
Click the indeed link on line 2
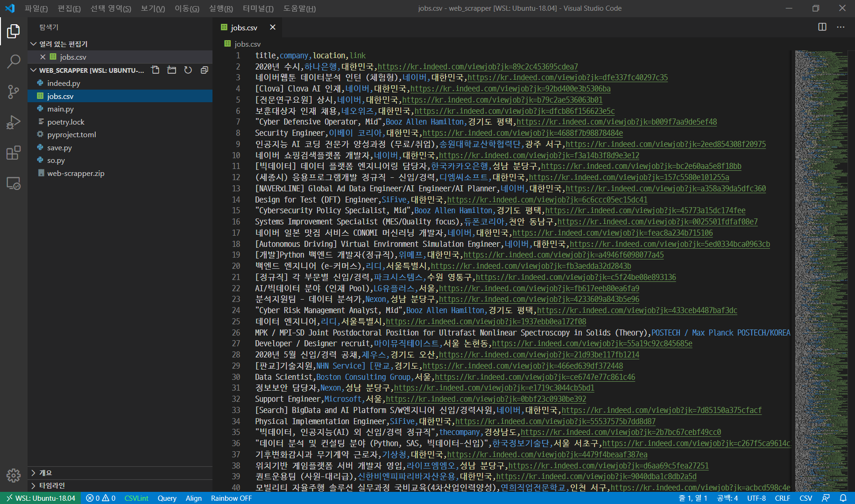coord(478,67)
